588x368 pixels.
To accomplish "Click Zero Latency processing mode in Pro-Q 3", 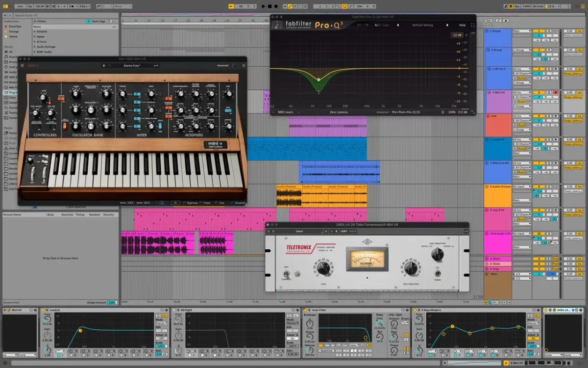I will click(x=339, y=112).
